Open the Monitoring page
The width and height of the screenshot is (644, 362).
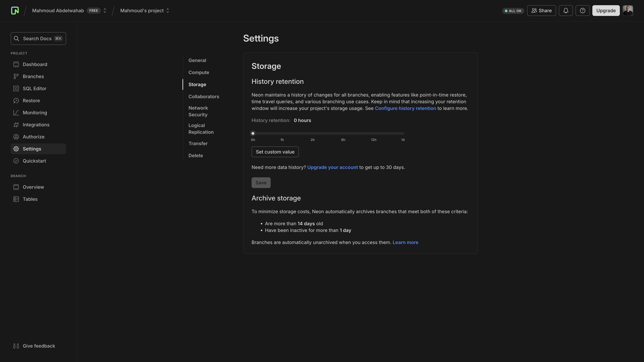tap(35, 113)
